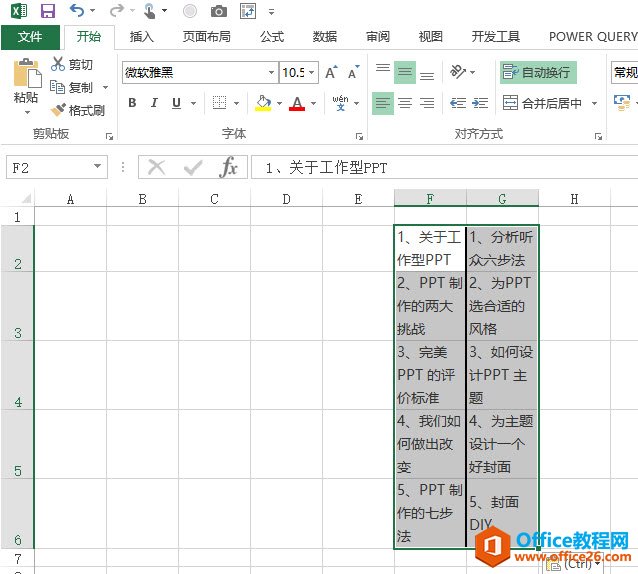Image resolution: width=638 pixels, height=574 pixels.
Task: Toggle Italic formatting
Action: pos(154,103)
